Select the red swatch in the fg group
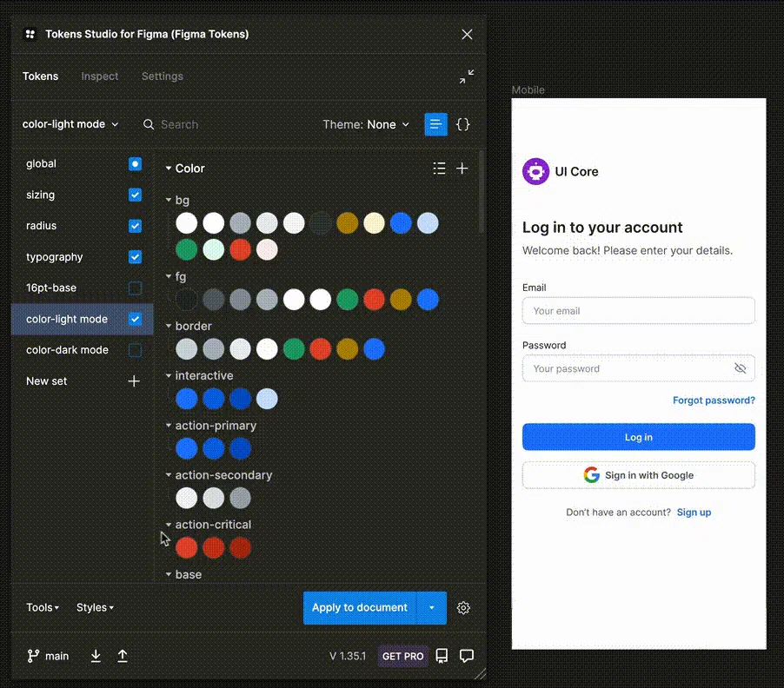784x688 pixels. click(374, 300)
